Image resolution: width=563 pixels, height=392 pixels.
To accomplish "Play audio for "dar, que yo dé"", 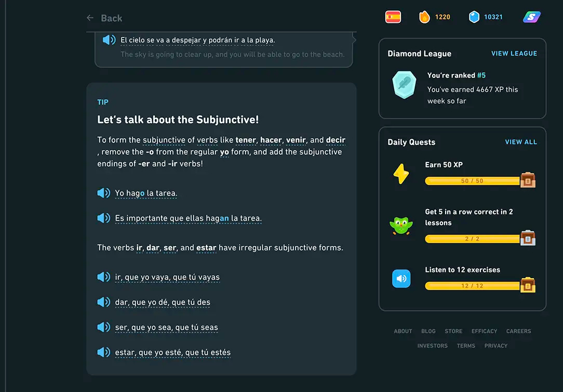I will click(103, 302).
